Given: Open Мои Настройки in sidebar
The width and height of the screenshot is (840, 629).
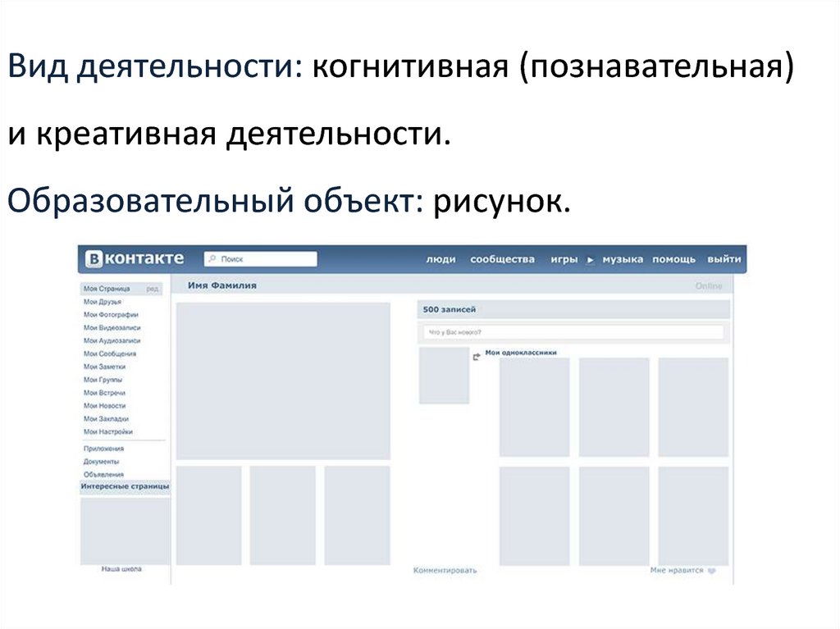Looking at the screenshot, I should (x=108, y=431).
